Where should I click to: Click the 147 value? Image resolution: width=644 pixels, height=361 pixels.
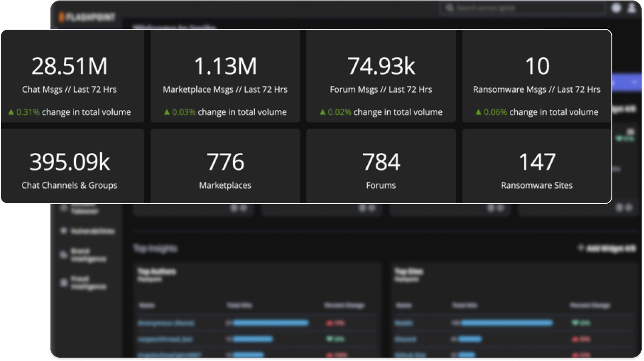(x=537, y=162)
